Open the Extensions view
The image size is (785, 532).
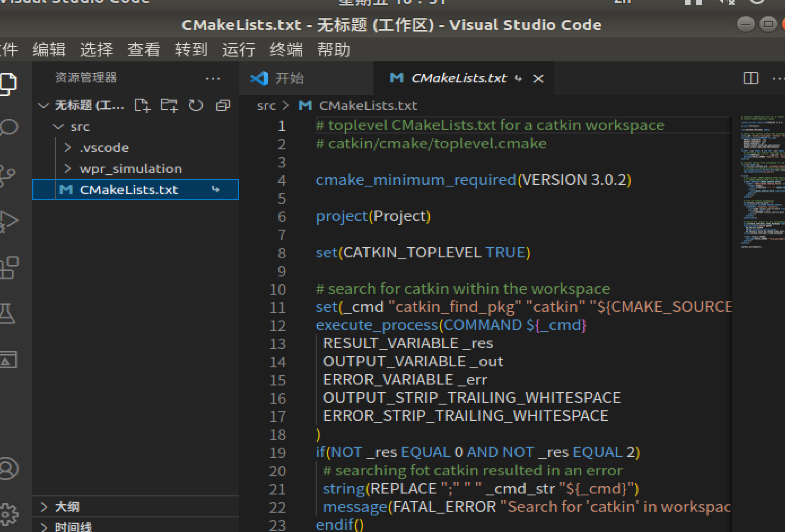tap(9, 268)
